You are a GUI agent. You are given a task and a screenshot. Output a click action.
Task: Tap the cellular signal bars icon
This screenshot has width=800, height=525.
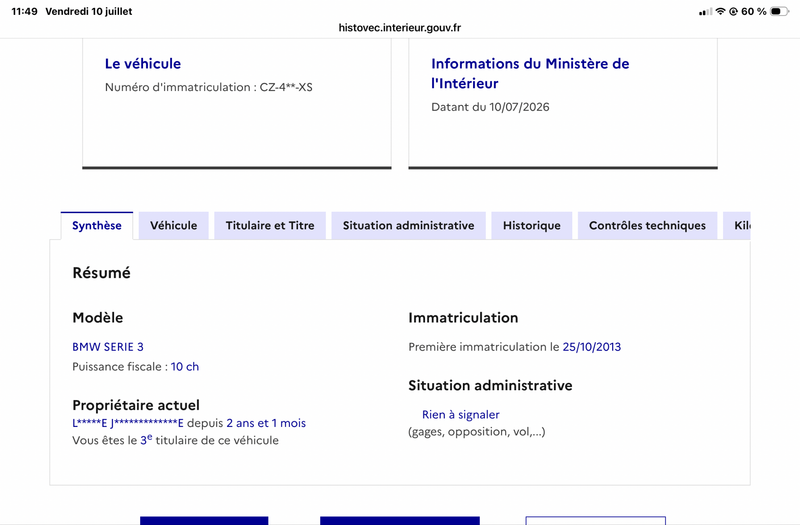point(706,11)
